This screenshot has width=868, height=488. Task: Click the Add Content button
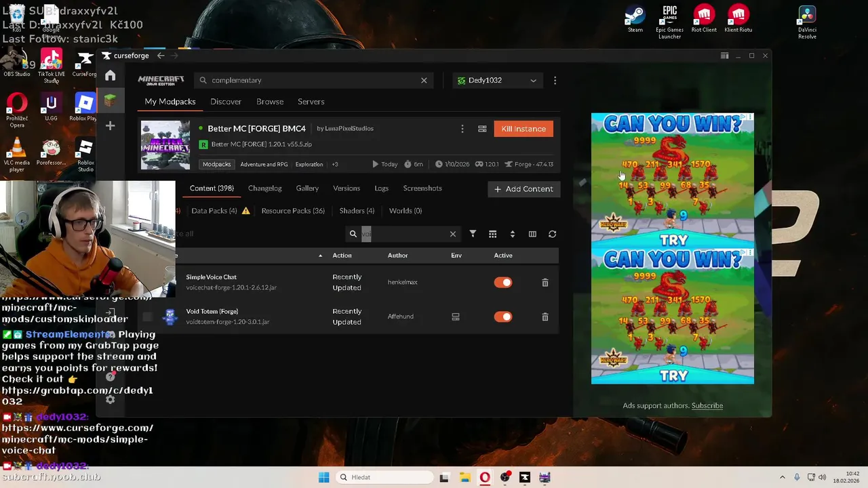(x=524, y=189)
